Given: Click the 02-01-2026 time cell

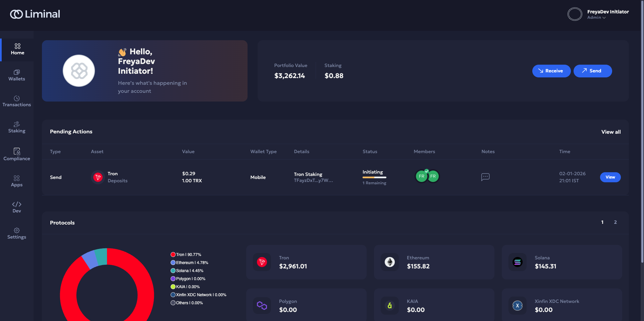Looking at the screenshot, I should pyautogui.click(x=572, y=177).
